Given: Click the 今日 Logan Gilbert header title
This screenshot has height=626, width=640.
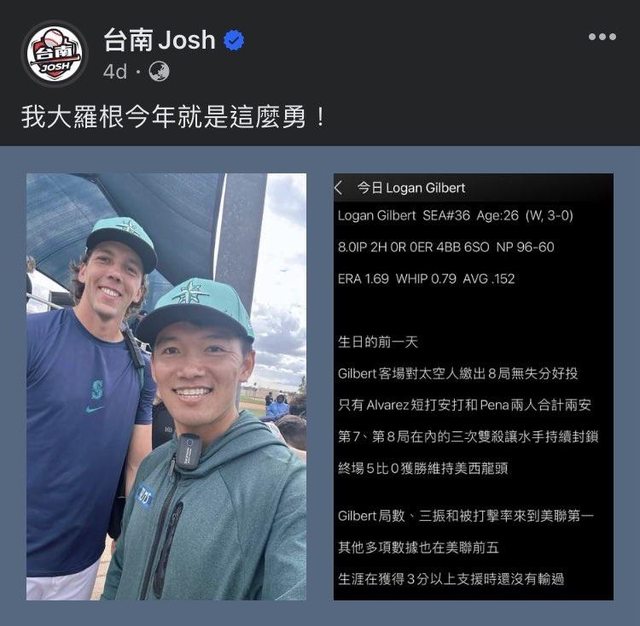Looking at the screenshot, I should pyautogui.click(x=411, y=188).
